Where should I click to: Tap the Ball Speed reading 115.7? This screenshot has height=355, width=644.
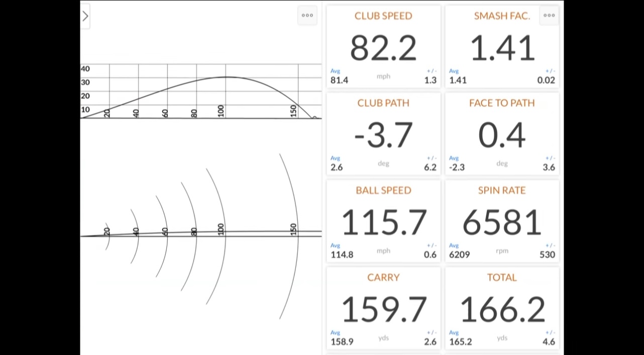[x=383, y=222]
